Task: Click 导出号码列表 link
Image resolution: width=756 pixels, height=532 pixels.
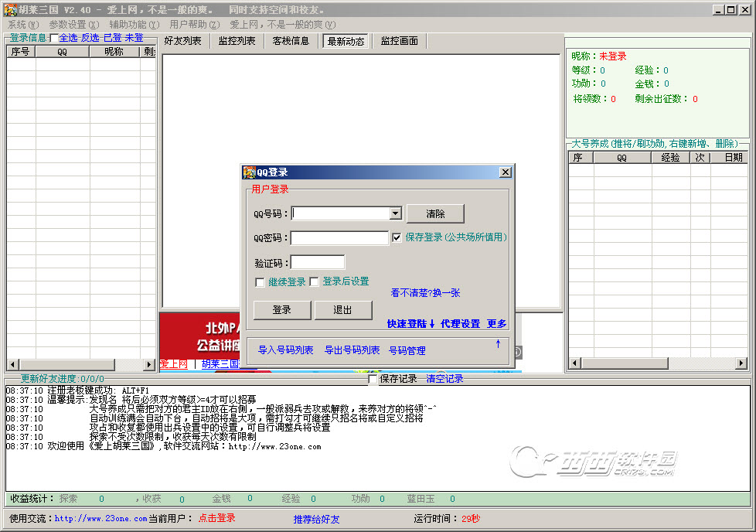Action: coord(352,350)
